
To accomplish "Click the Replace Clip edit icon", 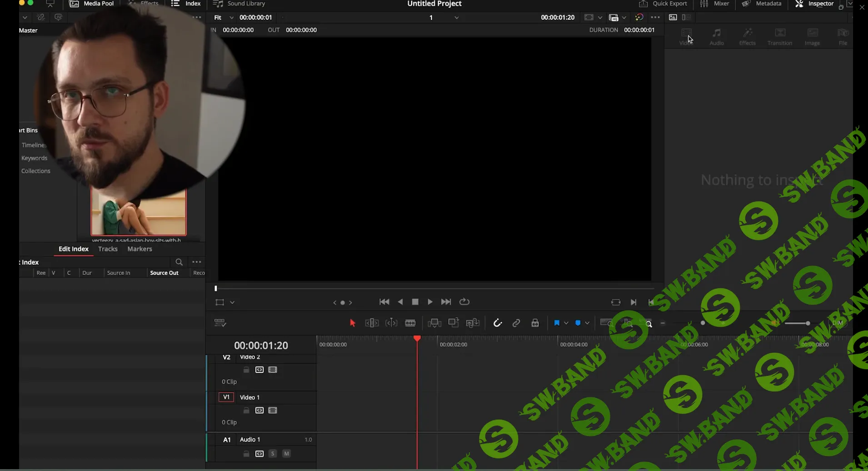I will (x=473, y=323).
